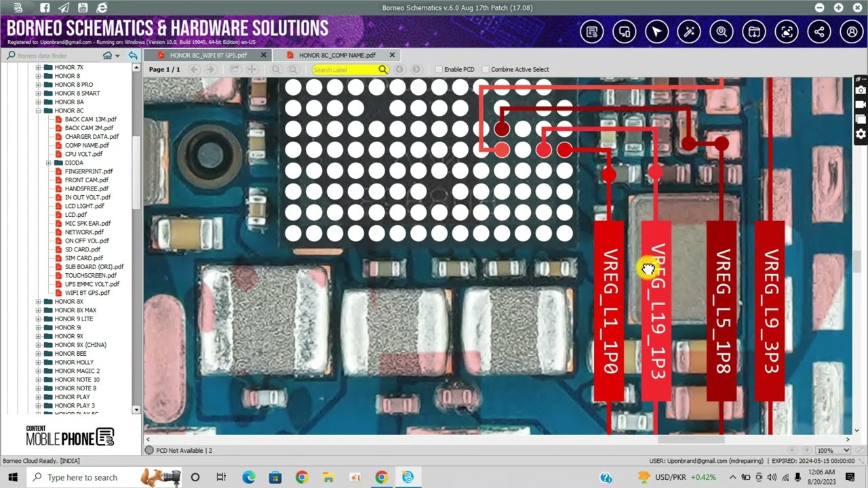Viewport: 868px width, 488px height.
Task: Open the Windows Start menu
Action: click(x=13, y=477)
